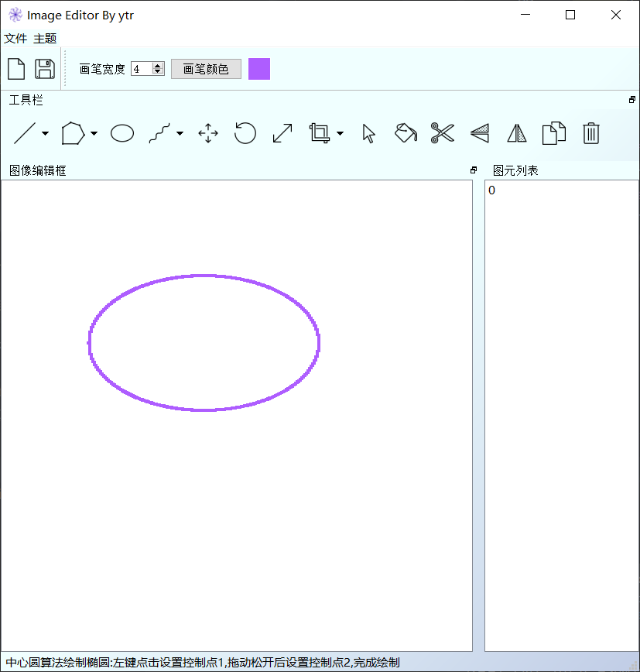Click the vertical flip mirror tool
Viewport: 640px width, 672px height.
click(480, 133)
